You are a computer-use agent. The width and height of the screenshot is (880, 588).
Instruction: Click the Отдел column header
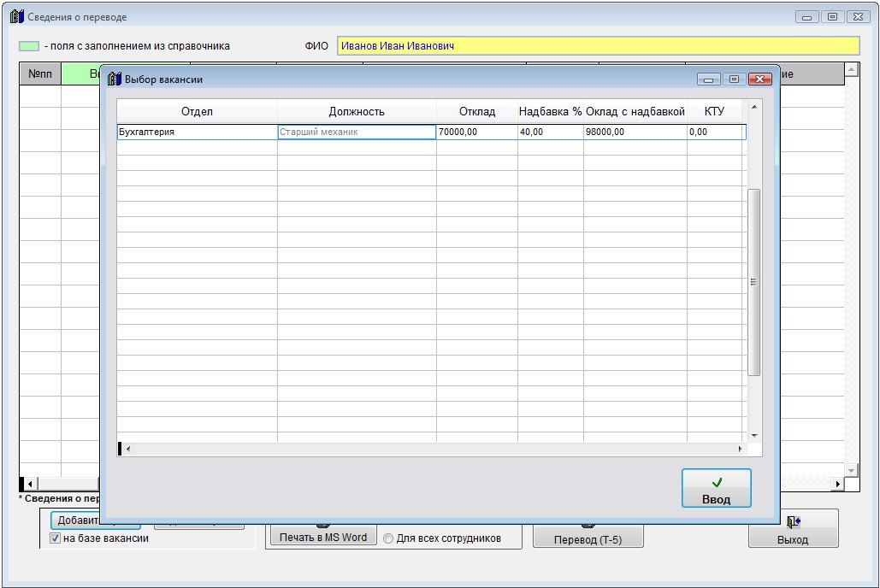197,112
